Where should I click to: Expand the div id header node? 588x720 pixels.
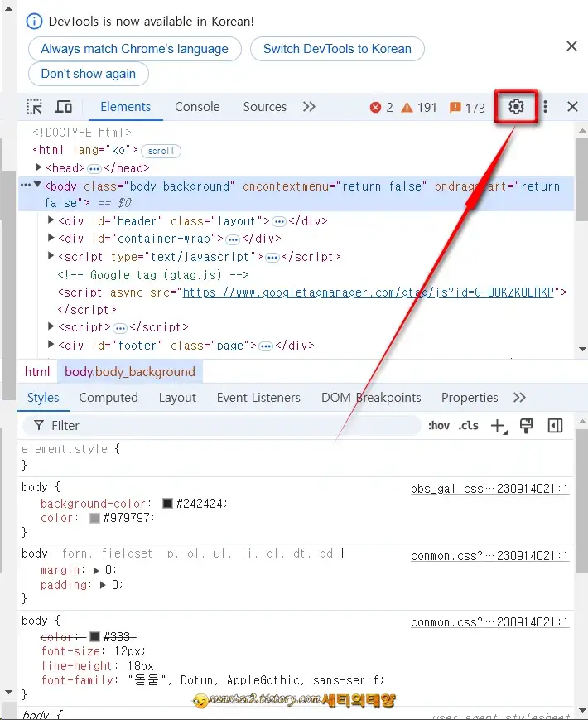click(51, 220)
